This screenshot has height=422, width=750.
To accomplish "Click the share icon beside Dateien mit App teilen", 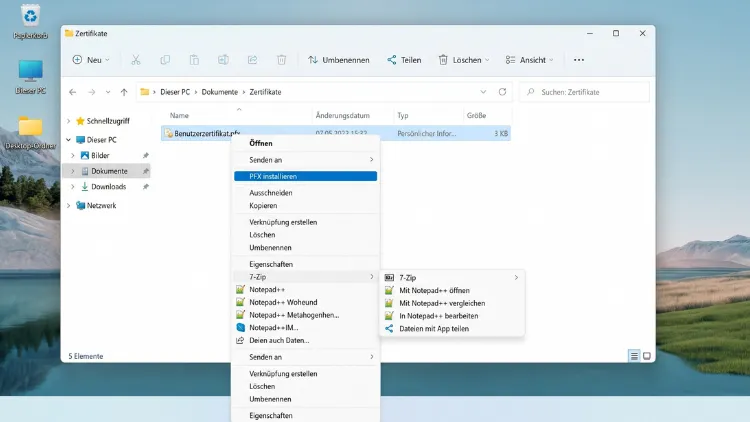I will 389,329.
